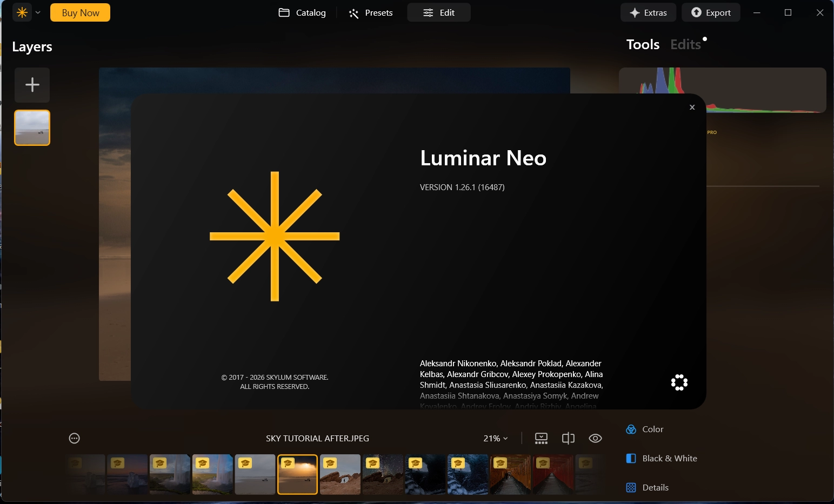Toggle the before/after compare view
Screen dimensions: 834x504
[x=568, y=438]
